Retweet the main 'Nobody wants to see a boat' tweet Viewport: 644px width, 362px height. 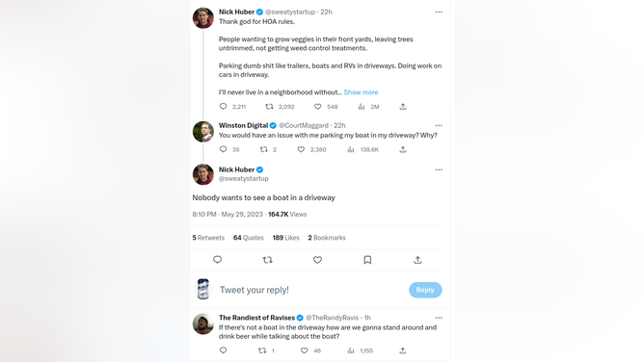[267, 260]
